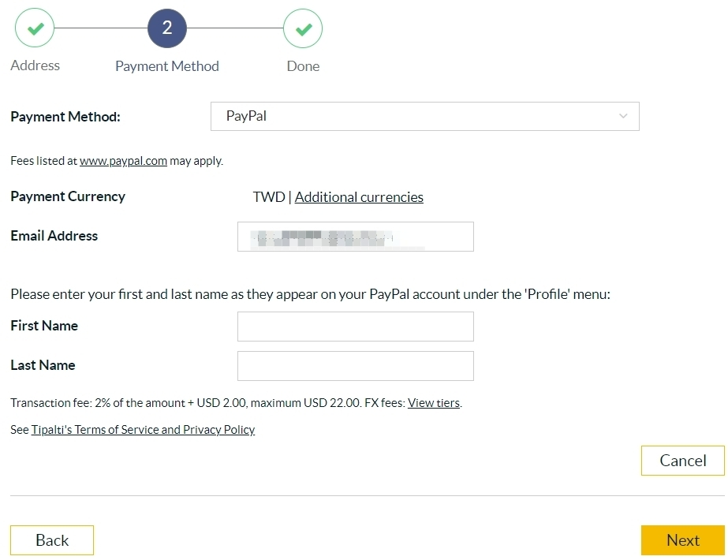Open the Payment Method dropdown chevron

[623, 116]
